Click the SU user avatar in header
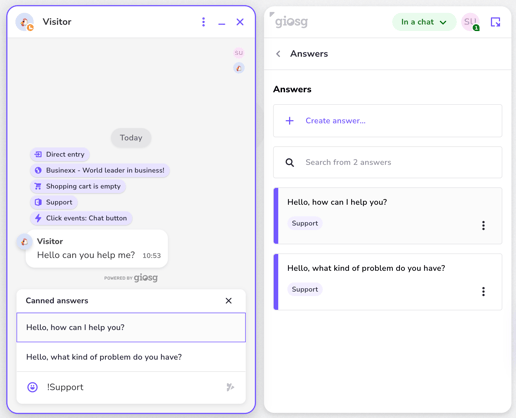516x418 pixels. 470,22
